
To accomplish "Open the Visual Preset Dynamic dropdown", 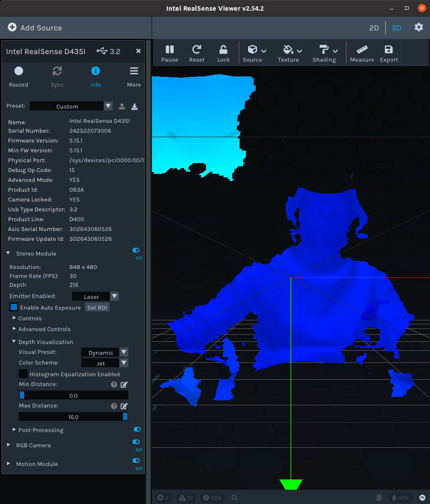I will [105, 352].
